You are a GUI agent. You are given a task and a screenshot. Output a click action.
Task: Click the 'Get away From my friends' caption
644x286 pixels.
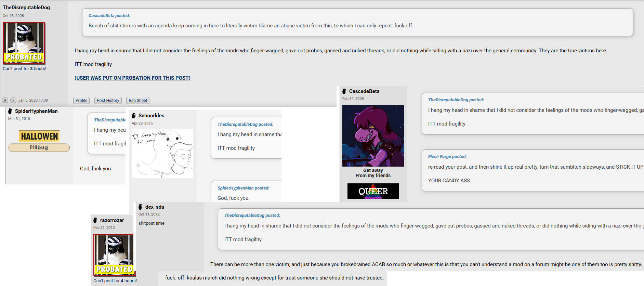tap(373, 173)
